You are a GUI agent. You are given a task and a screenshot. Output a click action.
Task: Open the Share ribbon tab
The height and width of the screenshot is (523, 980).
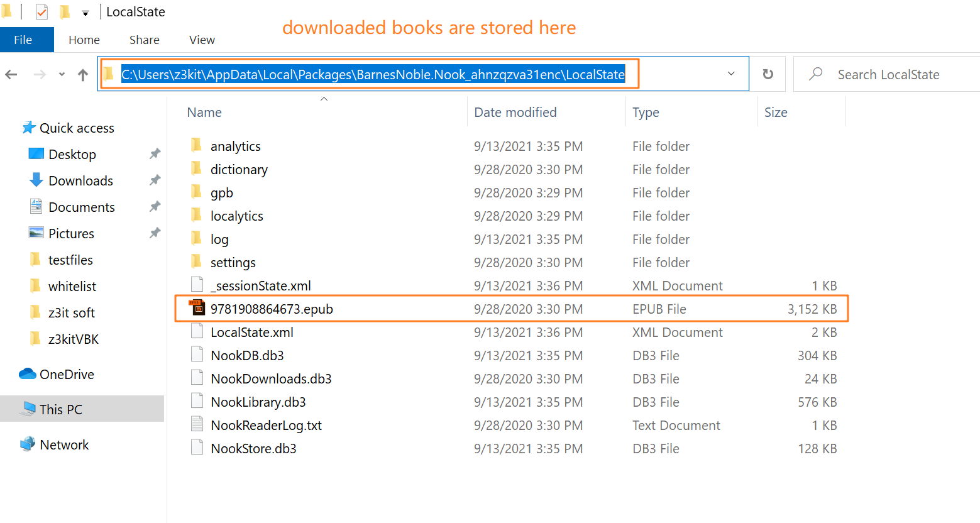tap(145, 40)
